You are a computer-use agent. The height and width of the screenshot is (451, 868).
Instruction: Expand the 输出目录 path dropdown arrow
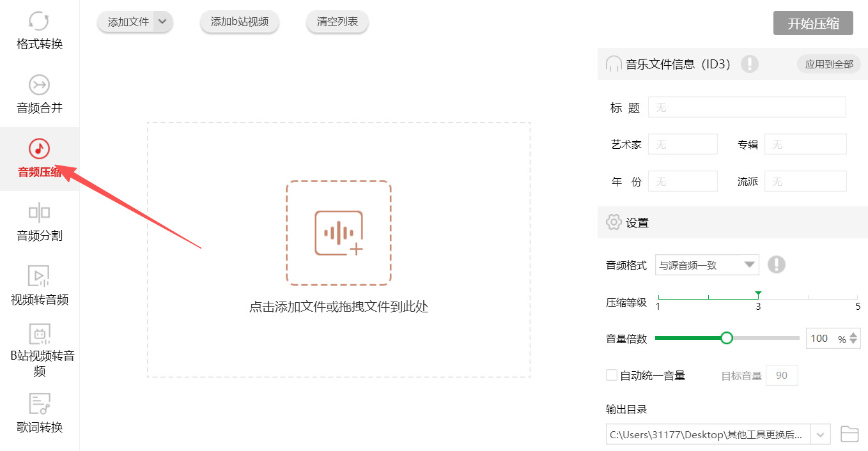820,434
